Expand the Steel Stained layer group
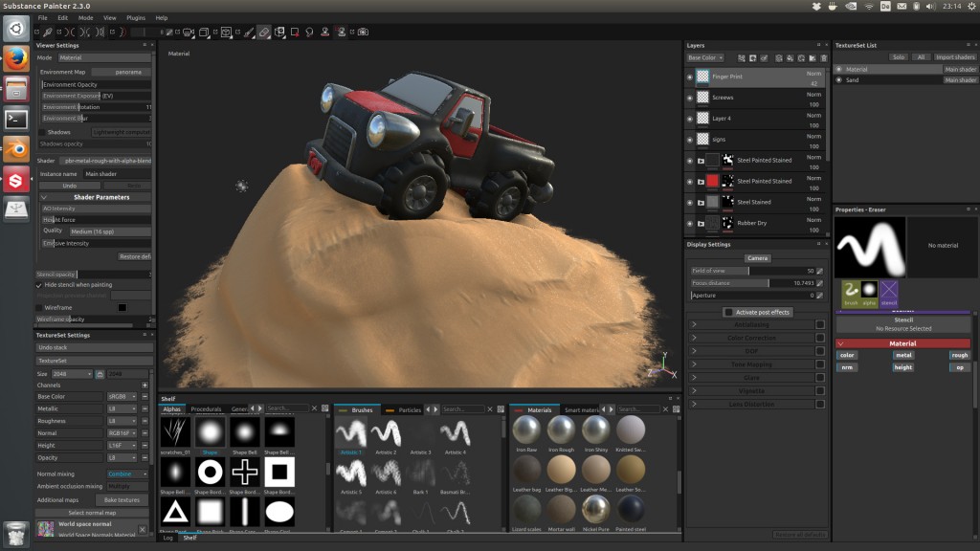980x551 pixels. (x=700, y=202)
